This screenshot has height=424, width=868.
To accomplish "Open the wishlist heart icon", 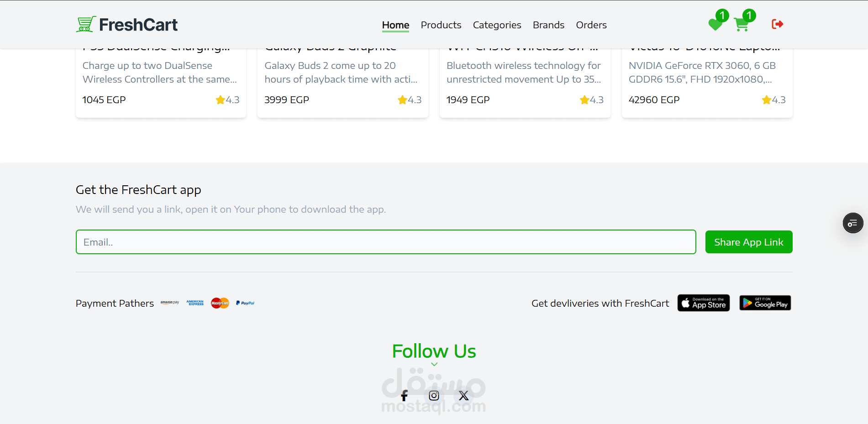I will pyautogui.click(x=715, y=25).
